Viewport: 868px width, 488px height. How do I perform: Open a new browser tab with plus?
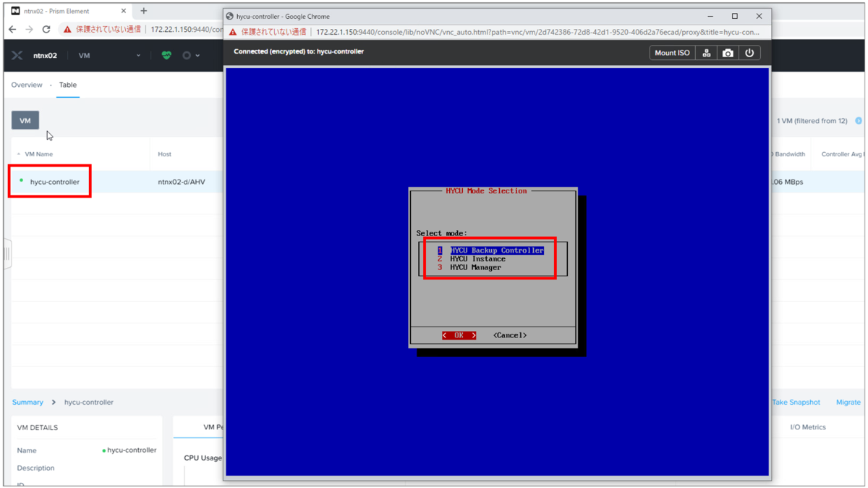(143, 11)
